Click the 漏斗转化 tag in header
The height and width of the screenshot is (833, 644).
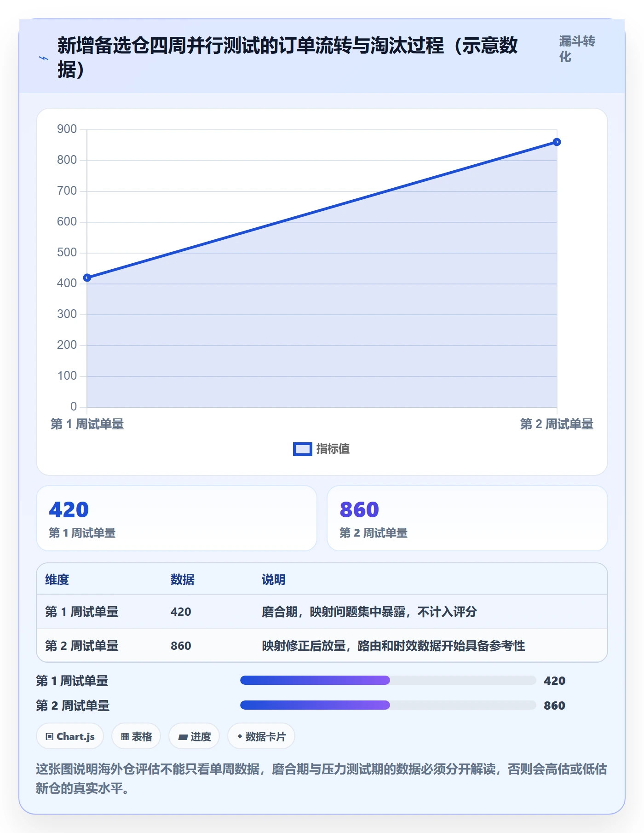pyautogui.click(x=577, y=49)
